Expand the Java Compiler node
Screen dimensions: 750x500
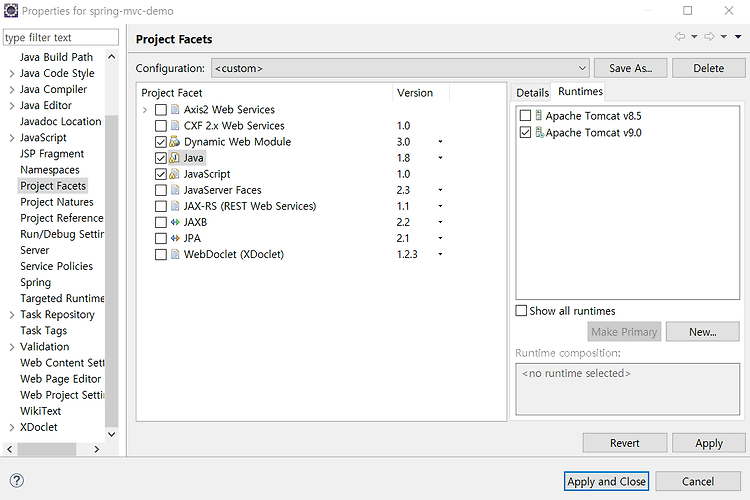pos(11,89)
